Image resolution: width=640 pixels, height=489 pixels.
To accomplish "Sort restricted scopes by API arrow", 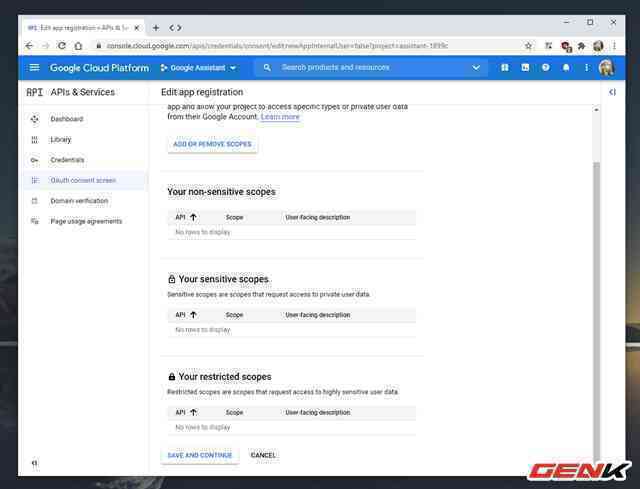I will [193, 412].
